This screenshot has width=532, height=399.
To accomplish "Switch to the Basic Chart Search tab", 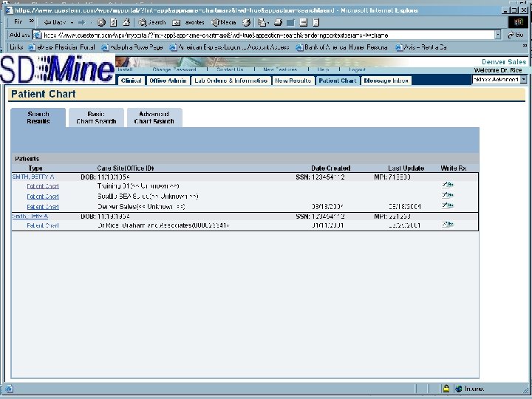I will [x=96, y=117].
